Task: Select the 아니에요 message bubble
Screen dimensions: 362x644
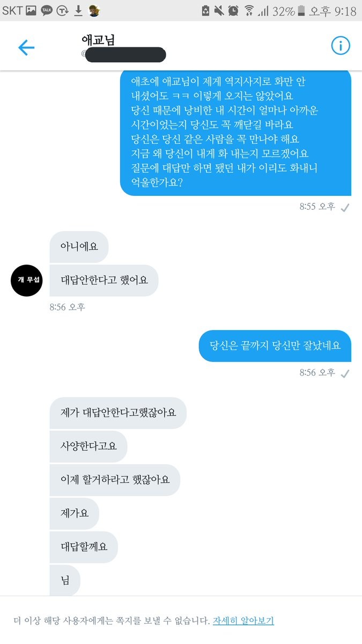Action: 79,247
